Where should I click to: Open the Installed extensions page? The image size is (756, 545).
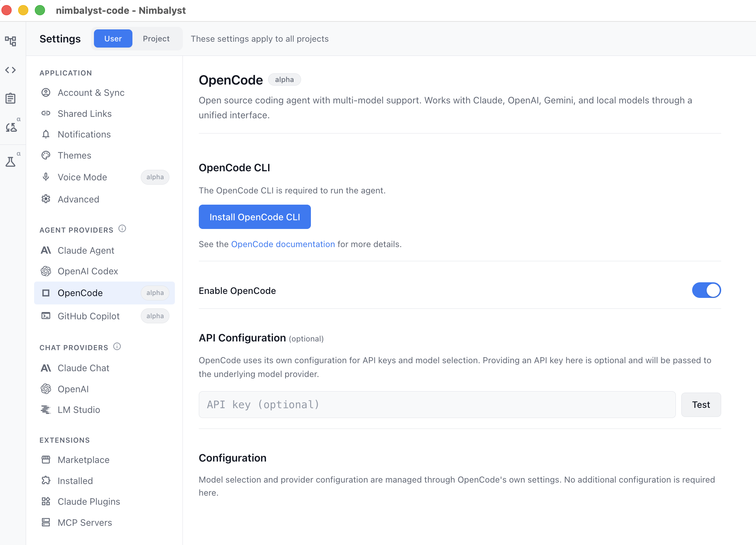104,481
